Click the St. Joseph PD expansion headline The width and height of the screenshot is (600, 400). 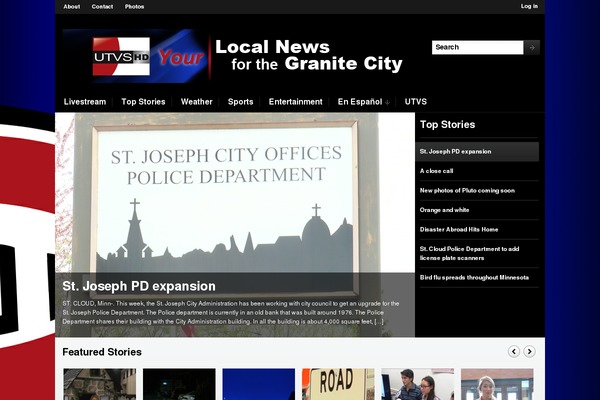139,286
